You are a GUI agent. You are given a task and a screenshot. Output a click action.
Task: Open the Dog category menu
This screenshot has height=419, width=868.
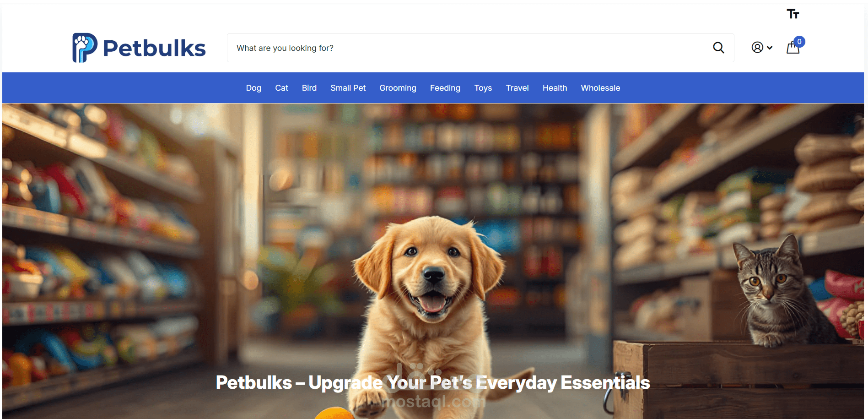[x=253, y=88]
